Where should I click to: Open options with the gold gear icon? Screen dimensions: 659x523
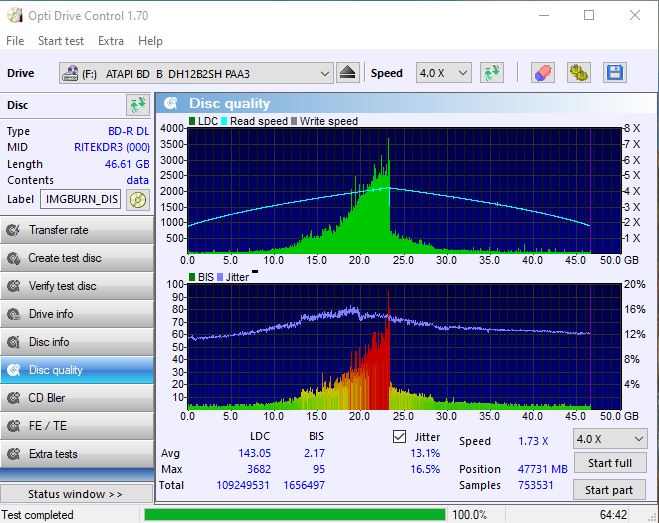[578, 73]
